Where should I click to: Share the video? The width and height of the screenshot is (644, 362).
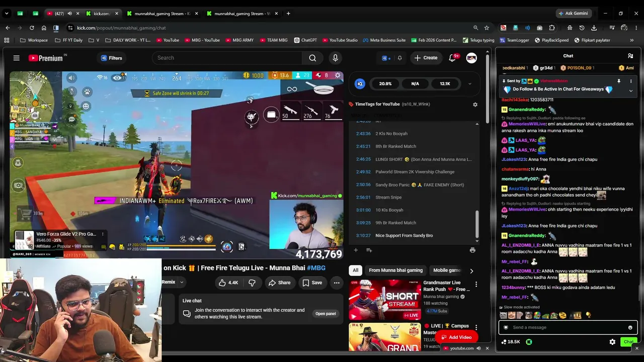point(279,283)
